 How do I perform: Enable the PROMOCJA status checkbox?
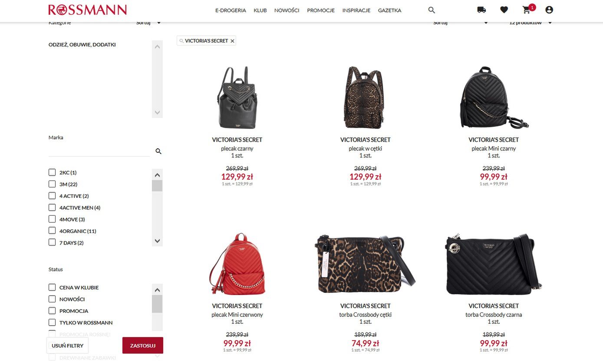[x=52, y=311]
